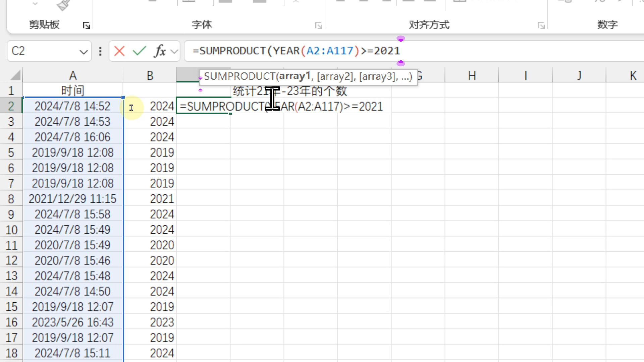
Task: Click the name box resize dots handle
Action: click(x=100, y=51)
